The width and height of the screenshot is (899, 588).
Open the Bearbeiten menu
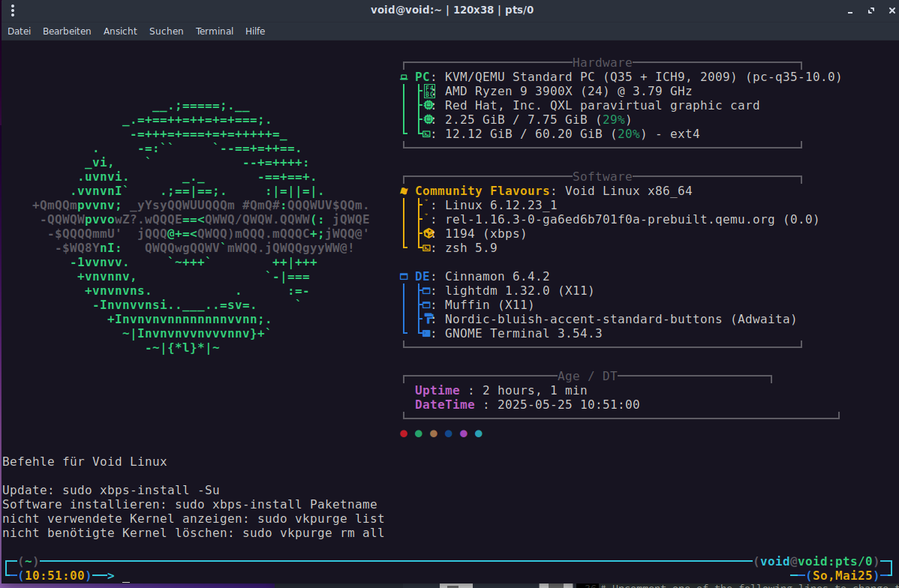point(67,31)
